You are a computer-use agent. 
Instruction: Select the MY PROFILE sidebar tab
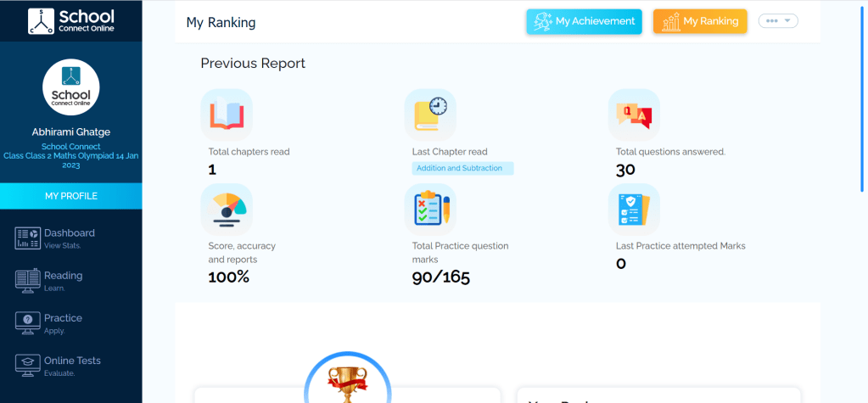(71, 196)
